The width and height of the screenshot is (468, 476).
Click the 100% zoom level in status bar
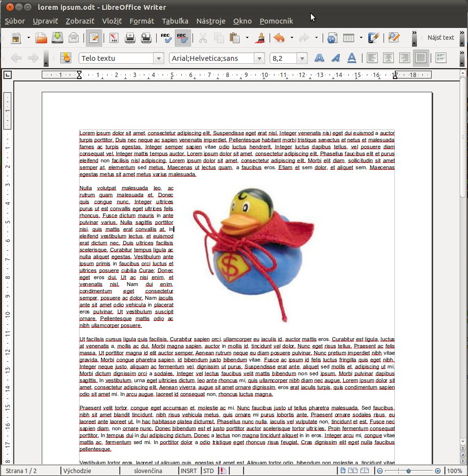[455, 471]
